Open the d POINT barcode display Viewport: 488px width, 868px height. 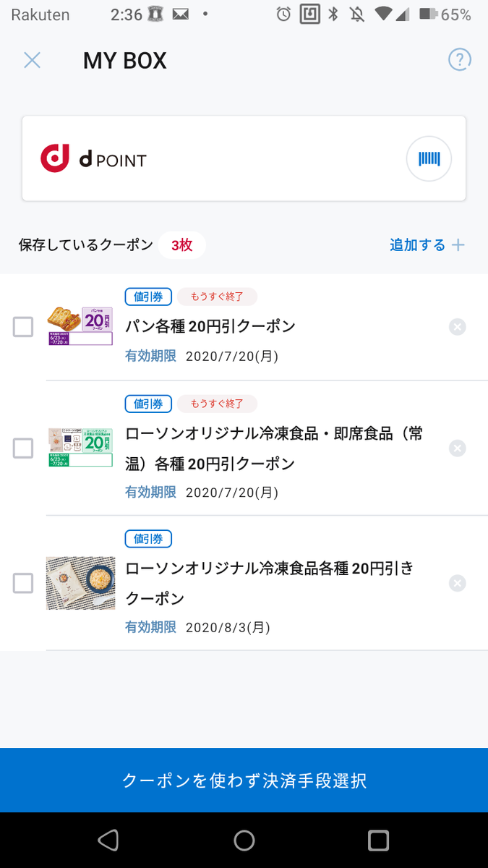pyautogui.click(x=429, y=158)
